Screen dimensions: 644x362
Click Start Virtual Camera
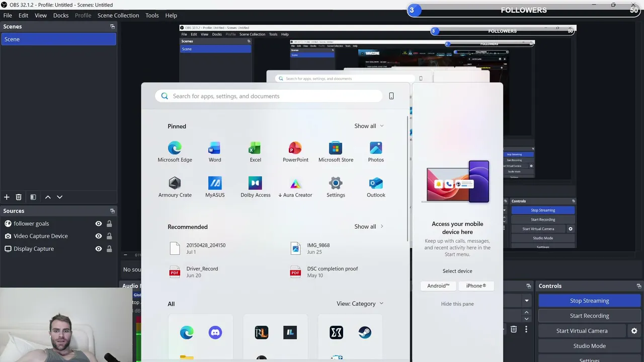point(582,331)
